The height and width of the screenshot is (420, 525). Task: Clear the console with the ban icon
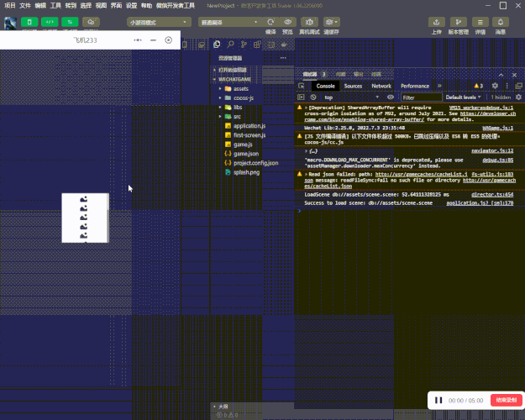313,97
